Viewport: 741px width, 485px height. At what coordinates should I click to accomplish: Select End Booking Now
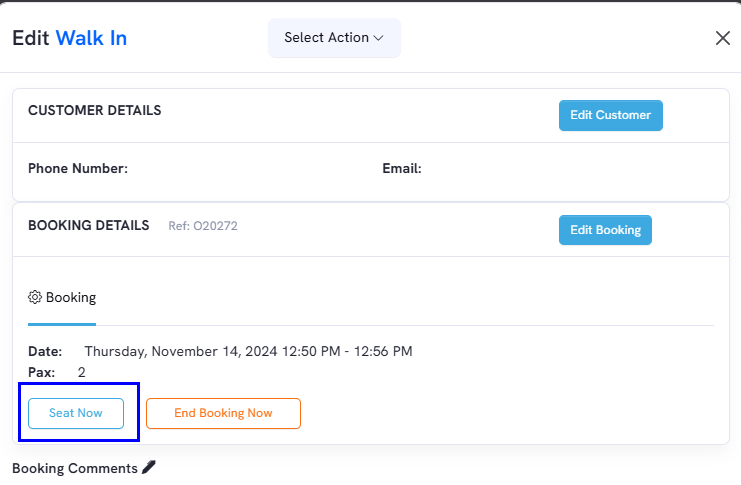[x=223, y=413]
